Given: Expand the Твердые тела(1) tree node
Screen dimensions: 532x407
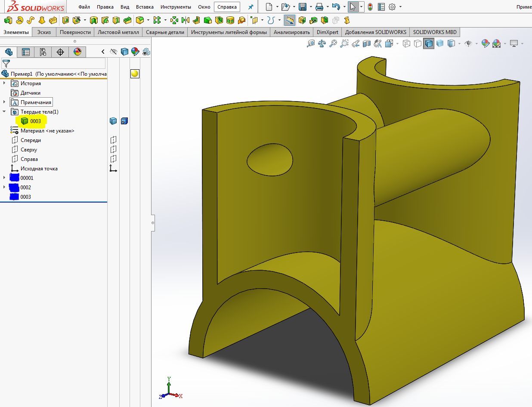Looking at the screenshot, I should [4, 111].
